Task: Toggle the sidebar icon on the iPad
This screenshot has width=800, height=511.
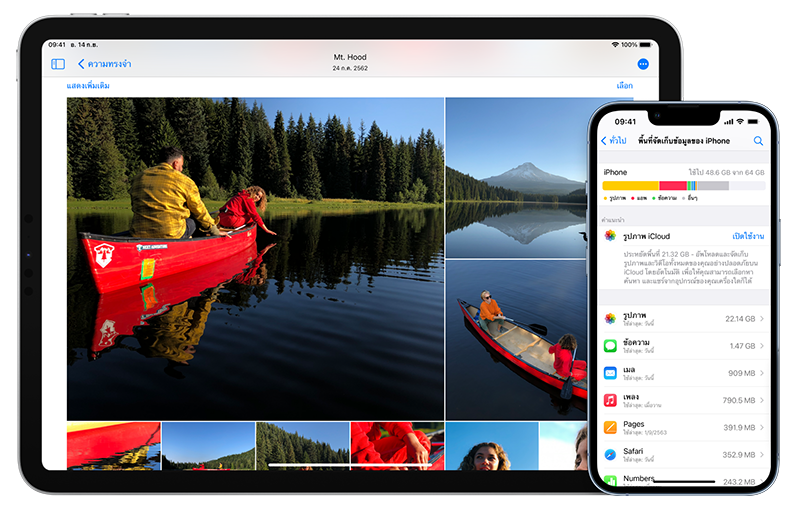Action: coord(58,64)
